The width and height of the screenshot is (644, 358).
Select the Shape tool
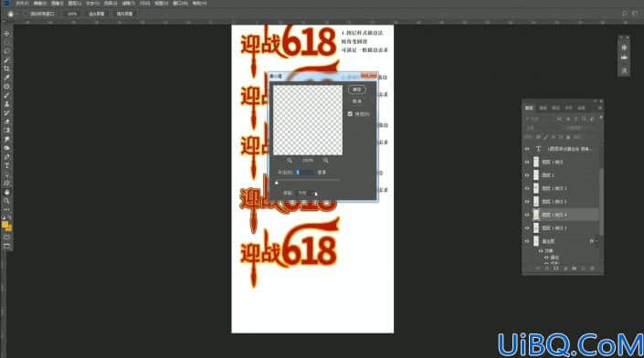(6, 183)
